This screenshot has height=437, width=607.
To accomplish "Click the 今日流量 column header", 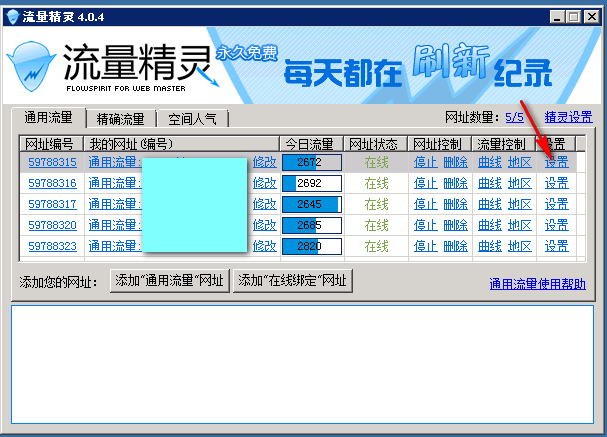I will coord(311,144).
